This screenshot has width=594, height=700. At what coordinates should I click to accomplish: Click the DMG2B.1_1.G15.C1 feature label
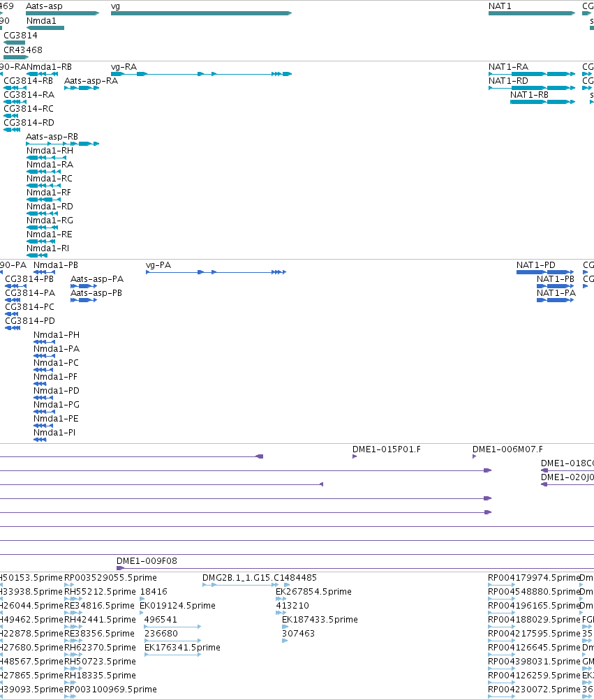click(x=244, y=578)
